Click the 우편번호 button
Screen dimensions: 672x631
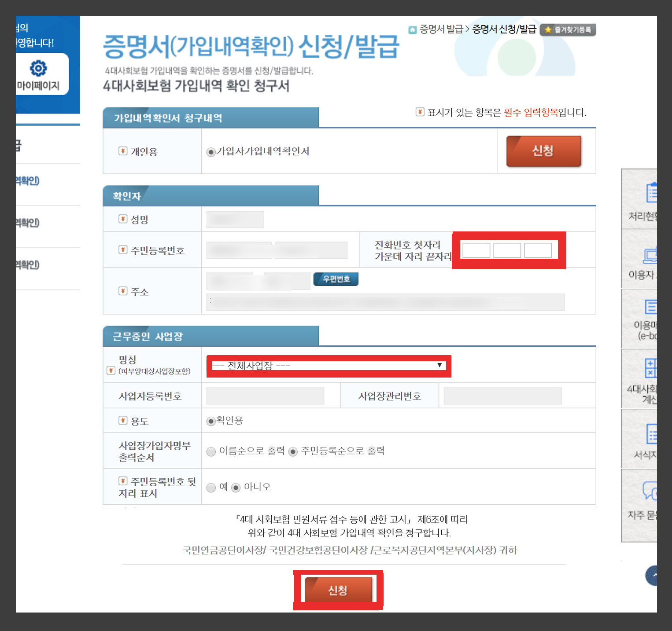click(x=336, y=279)
